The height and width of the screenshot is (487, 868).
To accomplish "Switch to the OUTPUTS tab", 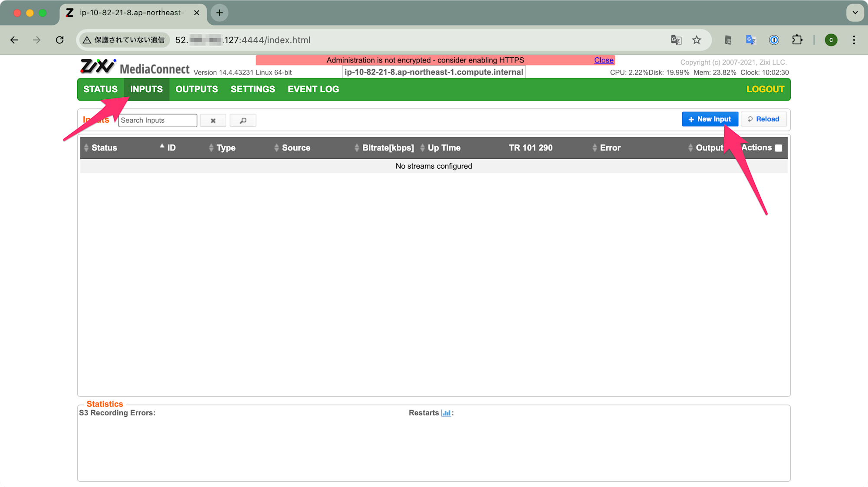I will point(197,89).
